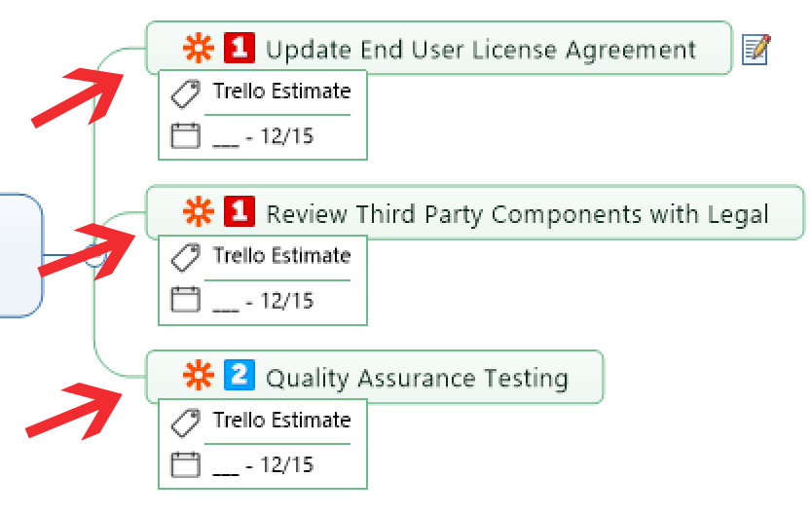Click tag icon under Quality Assurance Testing
This screenshot has width=812, height=515.
pos(185,423)
